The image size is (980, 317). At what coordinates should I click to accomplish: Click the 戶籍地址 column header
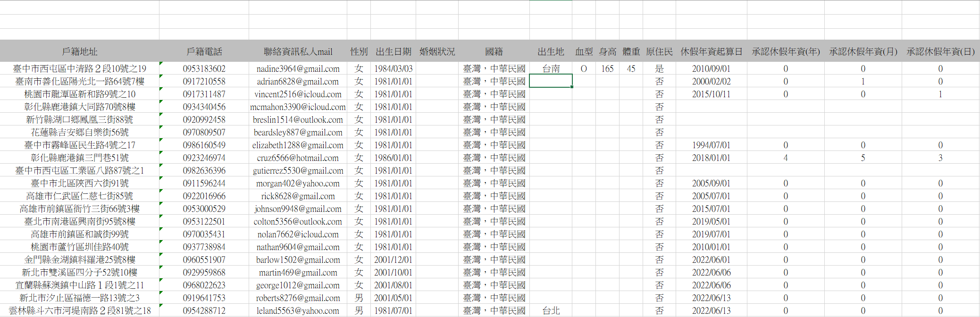pyautogui.click(x=79, y=51)
